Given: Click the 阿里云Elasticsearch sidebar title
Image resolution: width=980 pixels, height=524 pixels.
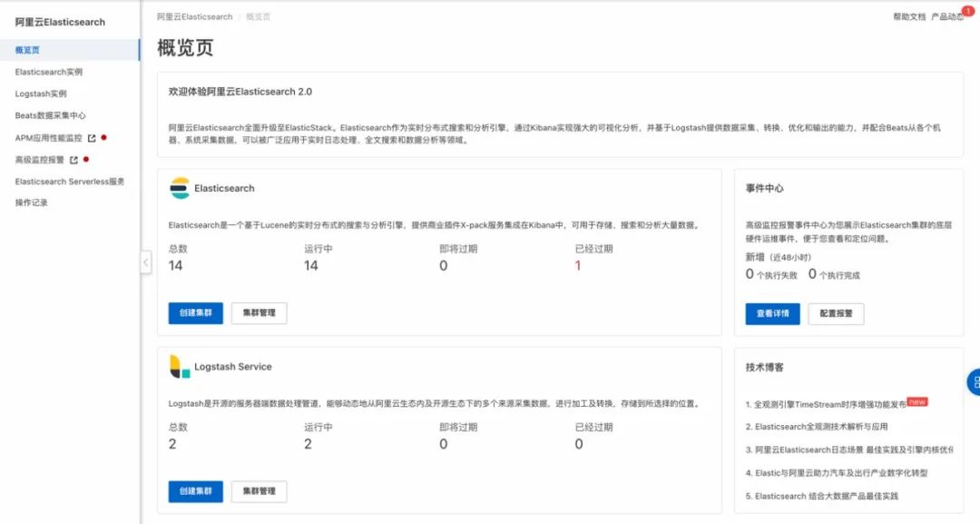Looking at the screenshot, I should click(x=60, y=22).
